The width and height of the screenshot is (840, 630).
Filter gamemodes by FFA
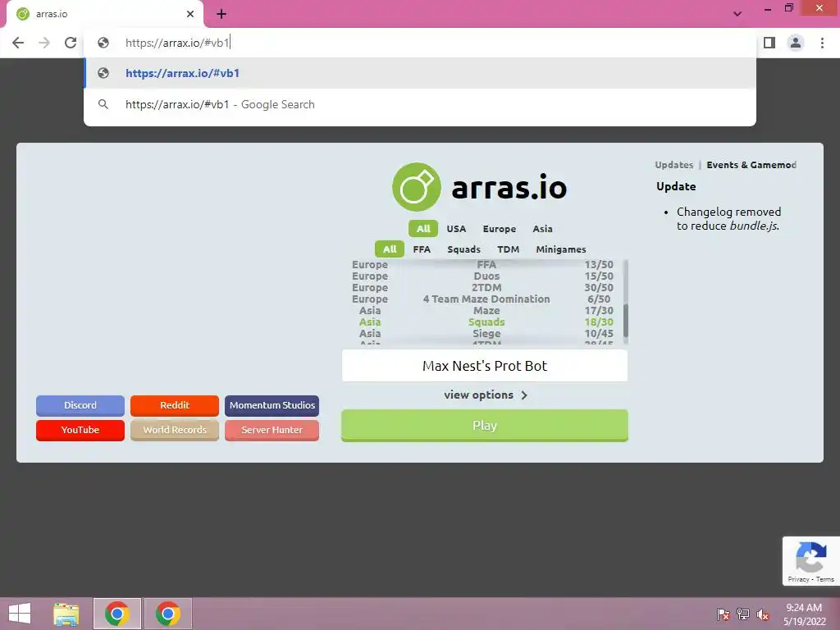pos(422,249)
